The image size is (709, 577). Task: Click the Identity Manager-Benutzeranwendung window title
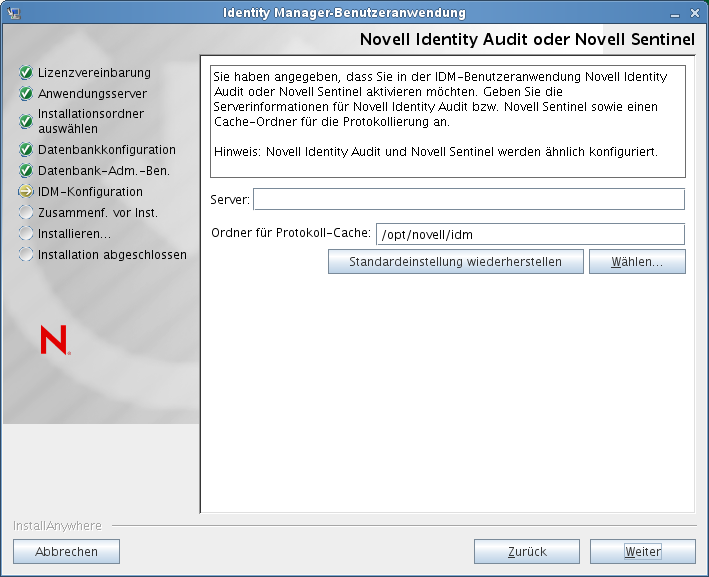click(x=344, y=13)
